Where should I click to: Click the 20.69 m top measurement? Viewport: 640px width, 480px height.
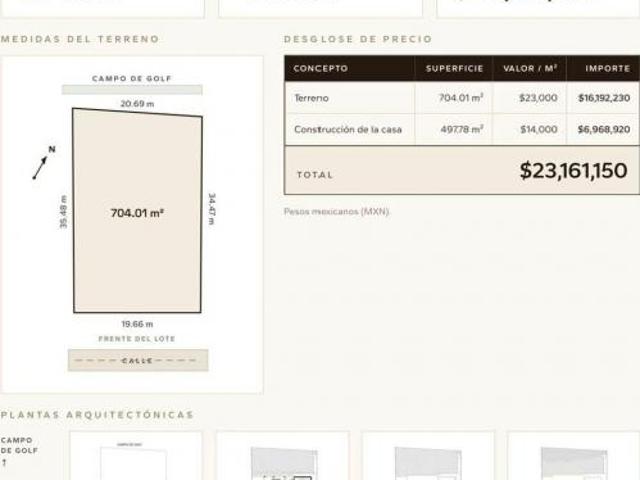(137, 104)
